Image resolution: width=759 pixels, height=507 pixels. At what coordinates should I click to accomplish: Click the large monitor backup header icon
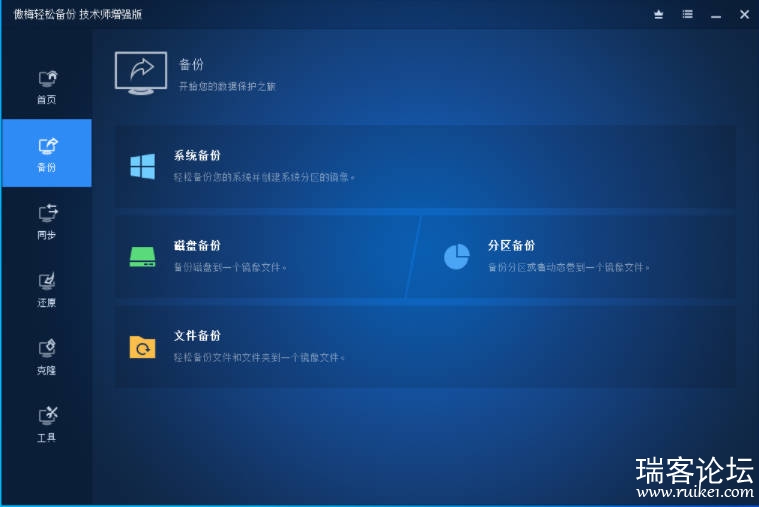point(141,73)
